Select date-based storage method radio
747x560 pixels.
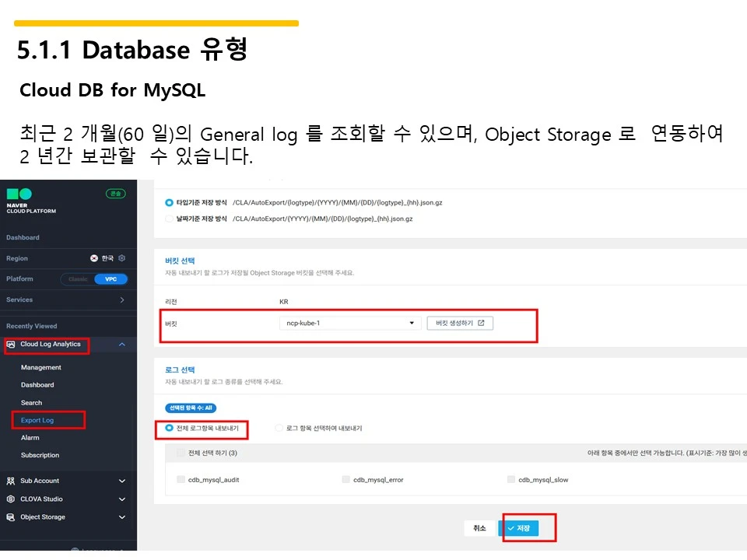click(x=169, y=219)
